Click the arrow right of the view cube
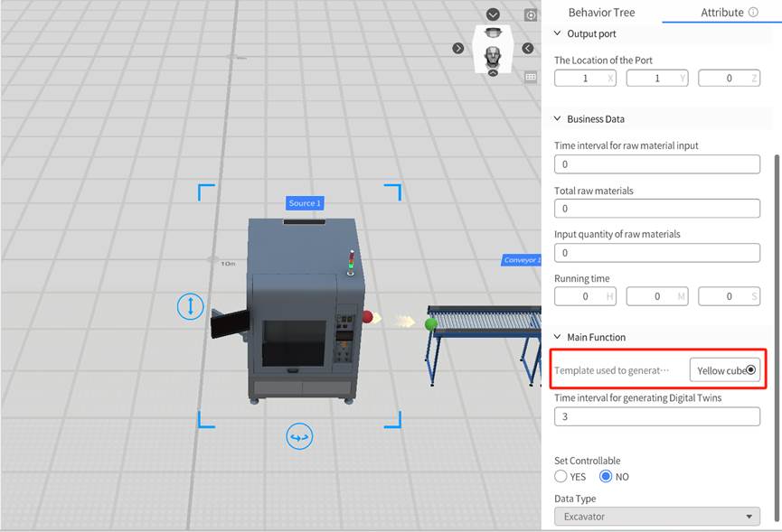This screenshot has height=532, width=782. (x=527, y=48)
